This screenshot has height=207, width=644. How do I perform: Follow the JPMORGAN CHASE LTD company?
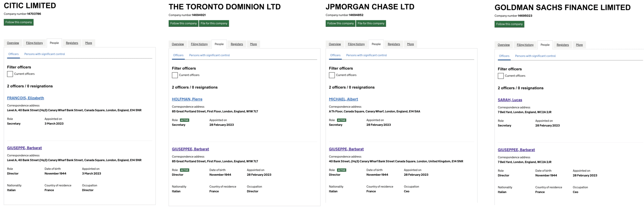340,24
